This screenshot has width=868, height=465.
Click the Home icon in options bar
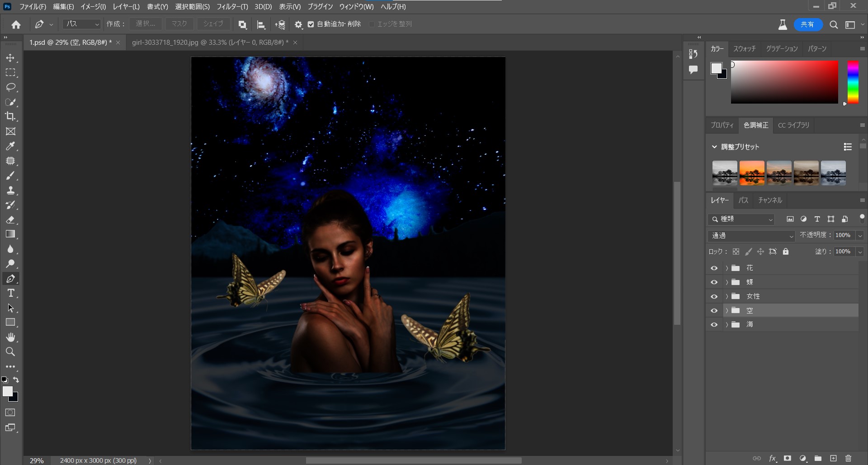coord(16,24)
